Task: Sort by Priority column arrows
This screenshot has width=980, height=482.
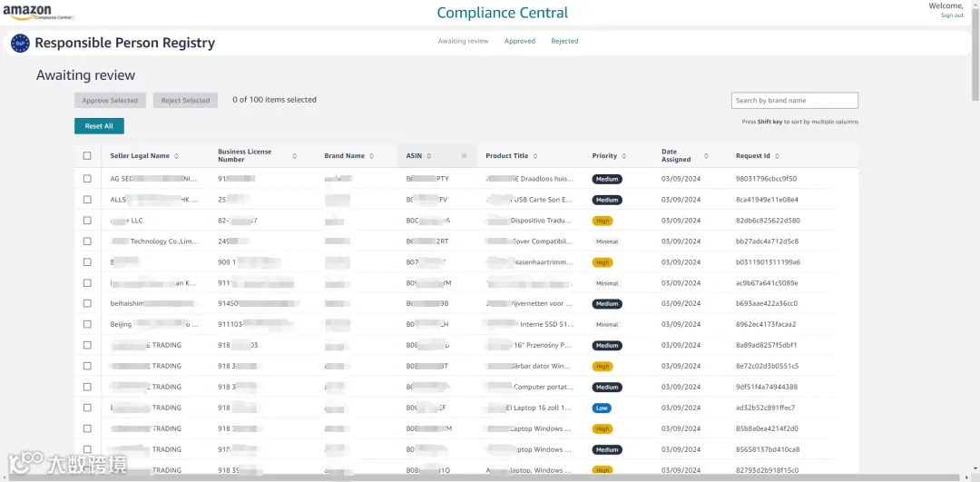Action: (x=623, y=155)
